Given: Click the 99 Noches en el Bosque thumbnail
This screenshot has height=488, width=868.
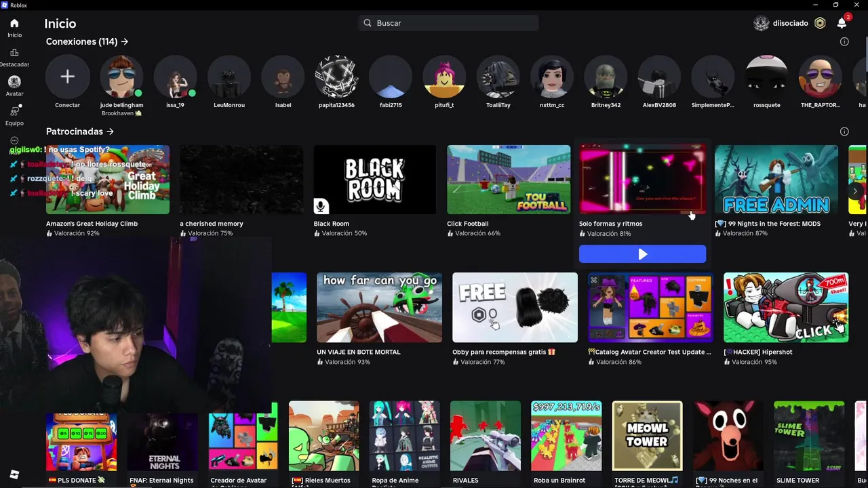Looking at the screenshot, I should point(728,436).
